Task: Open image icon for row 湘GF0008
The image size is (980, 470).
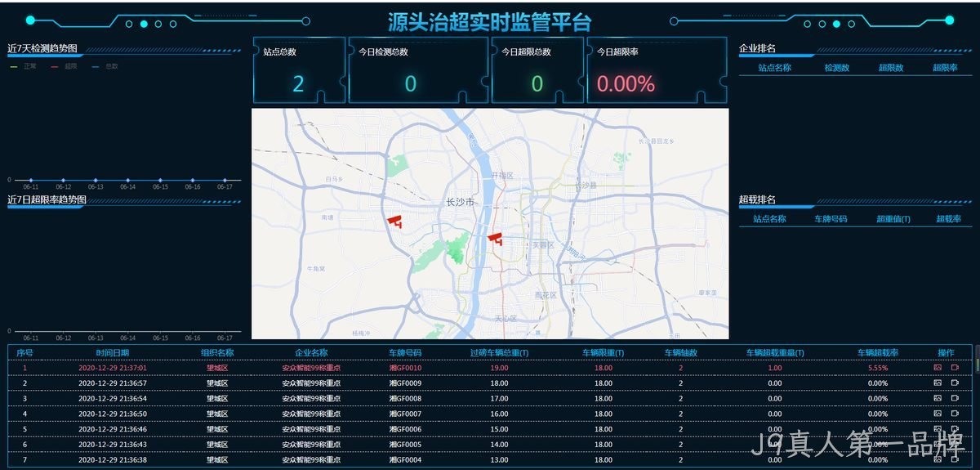Action: (x=938, y=398)
